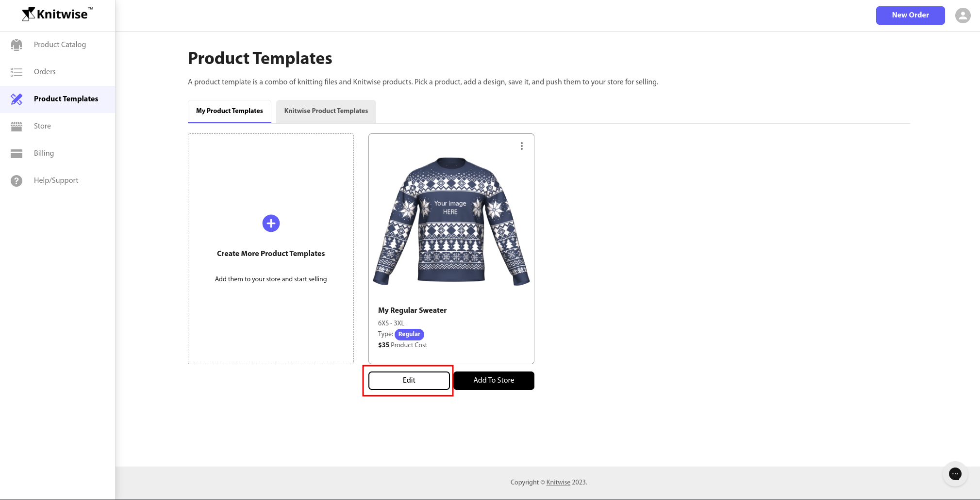The width and height of the screenshot is (980, 500).
Task: Click the My Regular Sweater preview image
Action: [x=451, y=221]
